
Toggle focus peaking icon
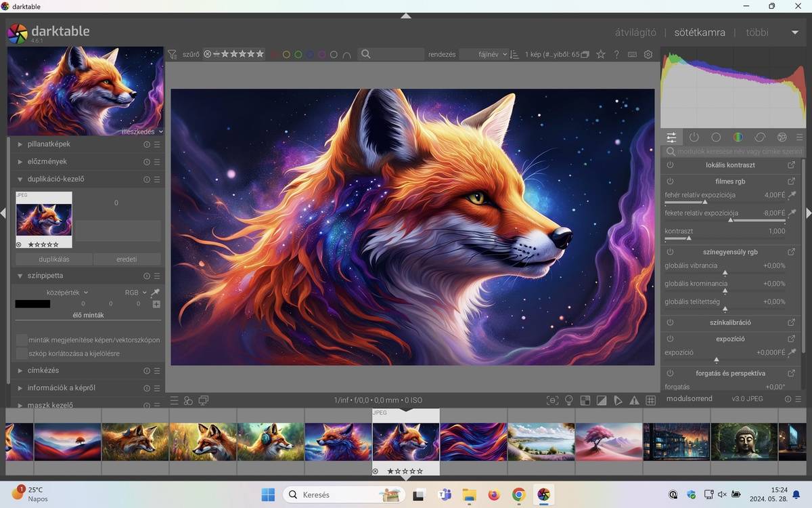pos(553,400)
